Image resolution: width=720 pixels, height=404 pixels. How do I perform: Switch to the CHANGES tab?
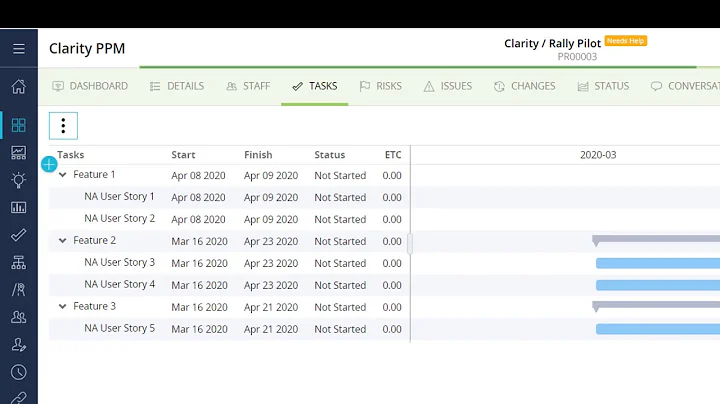(x=524, y=86)
